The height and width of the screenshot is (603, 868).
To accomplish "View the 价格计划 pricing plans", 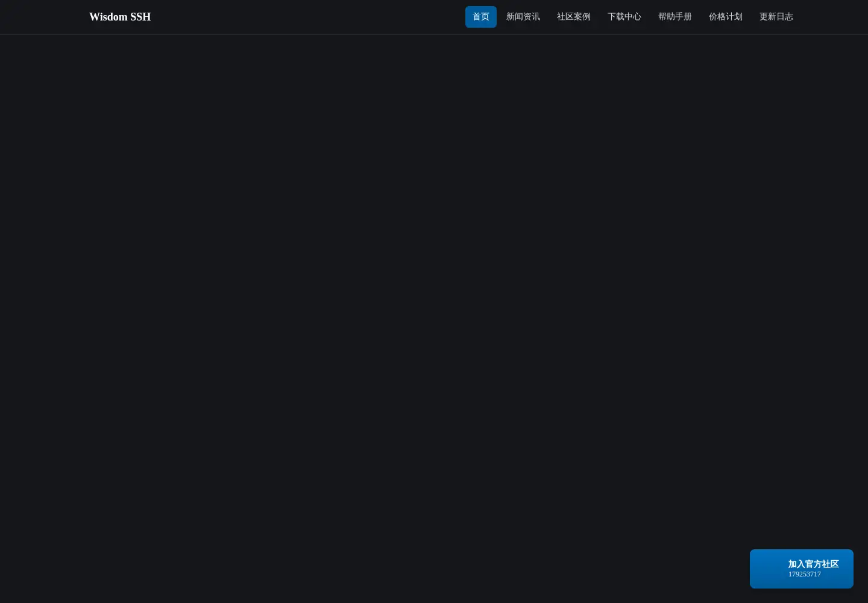I will click(x=726, y=17).
